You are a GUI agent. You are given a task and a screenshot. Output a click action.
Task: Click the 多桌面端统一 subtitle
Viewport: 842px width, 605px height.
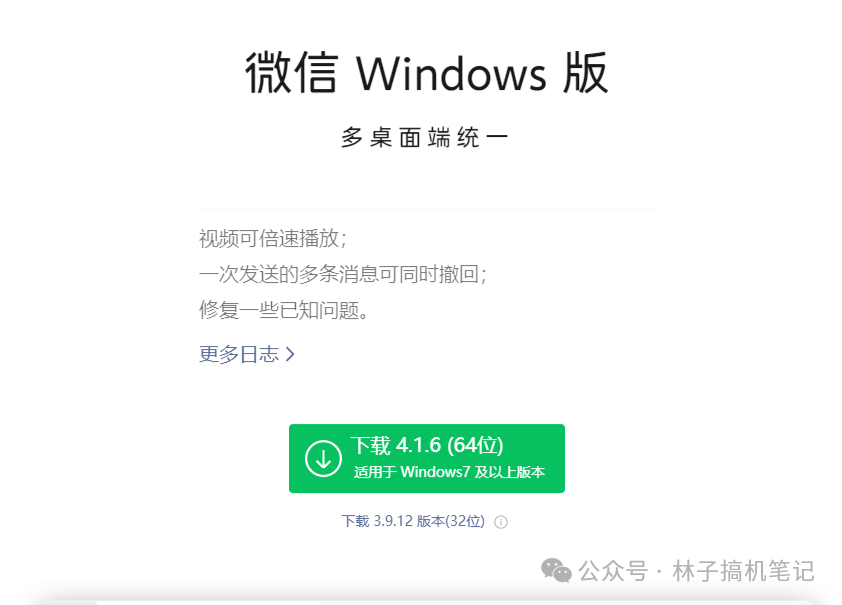[x=424, y=138]
